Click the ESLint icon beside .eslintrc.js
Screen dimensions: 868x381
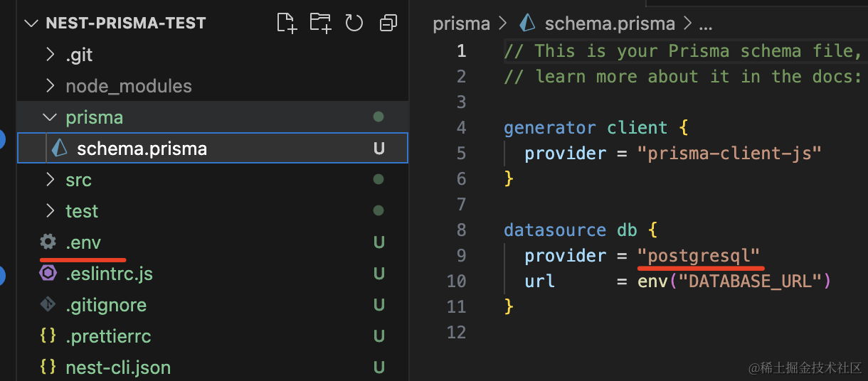click(48, 274)
